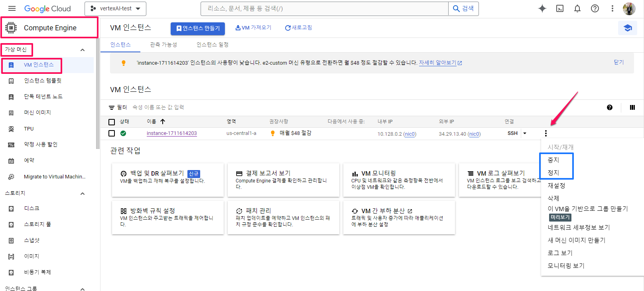Open the 백업 및 DR 살펴보기 card
The height and width of the screenshot is (291, 644).
point(167,180)
